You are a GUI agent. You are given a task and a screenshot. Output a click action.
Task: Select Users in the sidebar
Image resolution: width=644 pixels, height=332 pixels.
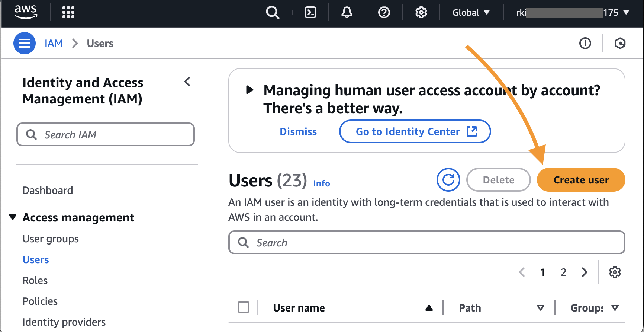pyautogui.click(x=36, y=259)
